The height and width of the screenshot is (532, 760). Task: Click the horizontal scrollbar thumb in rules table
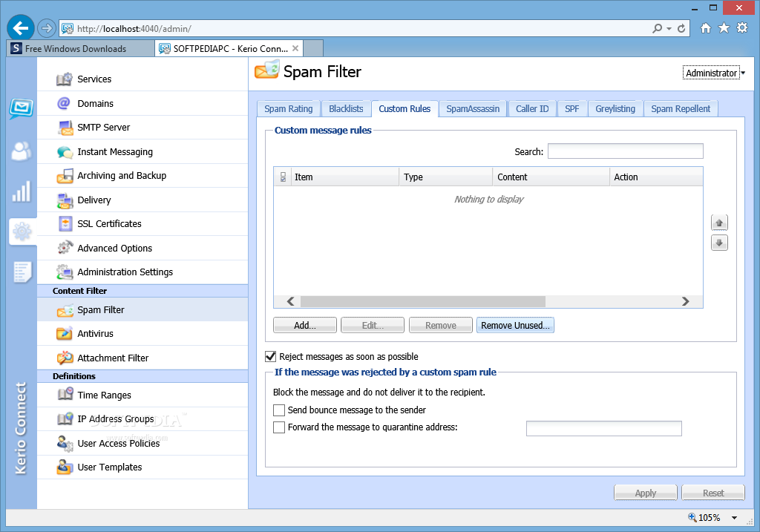(422, 301)
